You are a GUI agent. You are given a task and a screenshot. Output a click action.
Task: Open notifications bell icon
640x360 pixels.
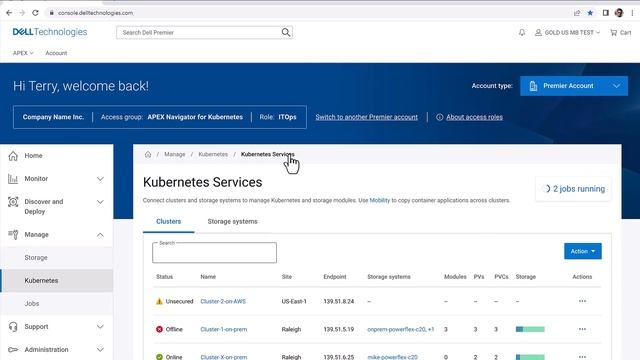tap(522, 32)
